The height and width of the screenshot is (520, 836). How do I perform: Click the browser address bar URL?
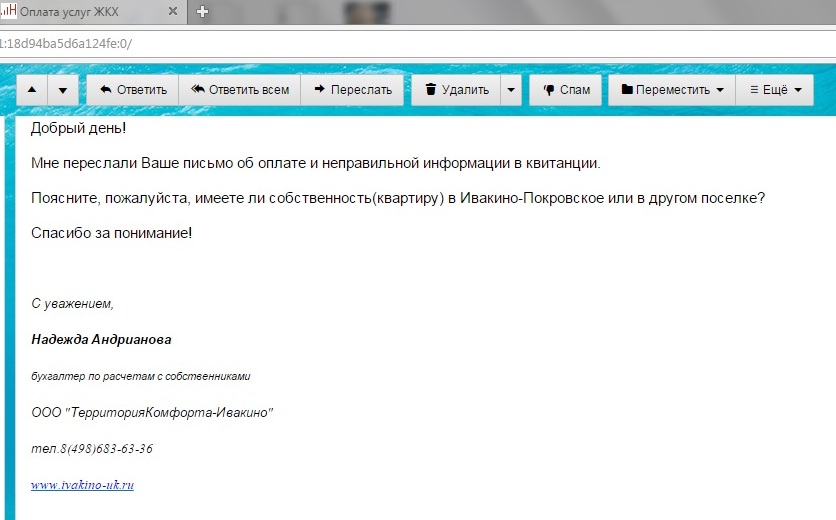pyautogui.click(x=416, y=44)
